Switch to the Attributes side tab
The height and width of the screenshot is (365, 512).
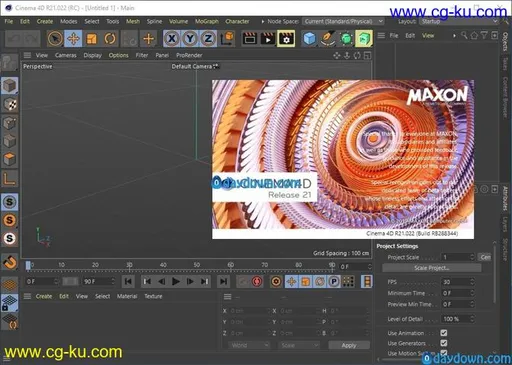point(505,199)
